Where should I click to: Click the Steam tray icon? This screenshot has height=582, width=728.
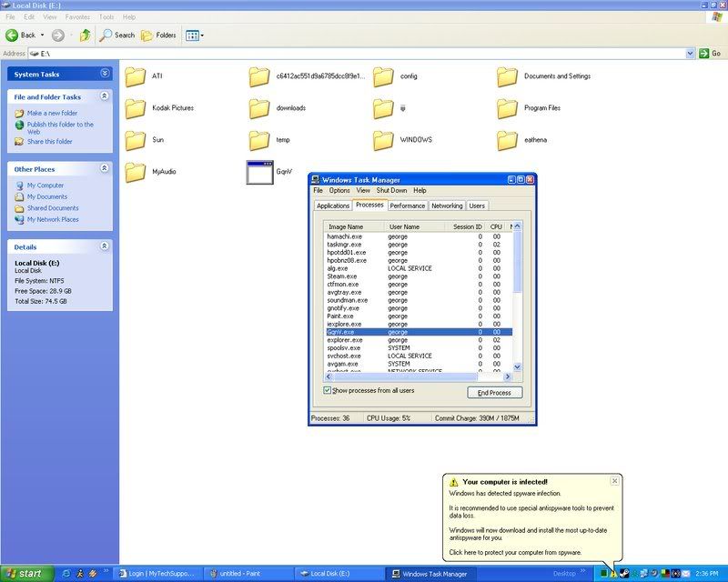(624, 574)
